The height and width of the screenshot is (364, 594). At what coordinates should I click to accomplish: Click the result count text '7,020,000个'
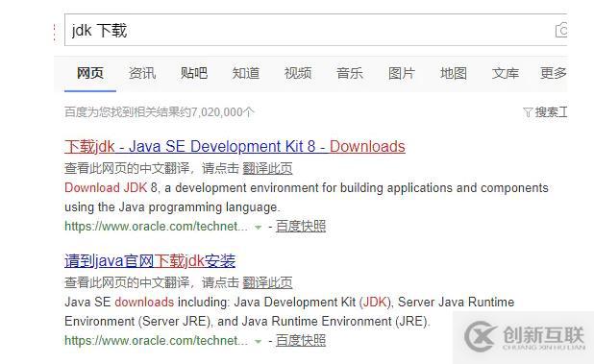[x=222, y=112]
